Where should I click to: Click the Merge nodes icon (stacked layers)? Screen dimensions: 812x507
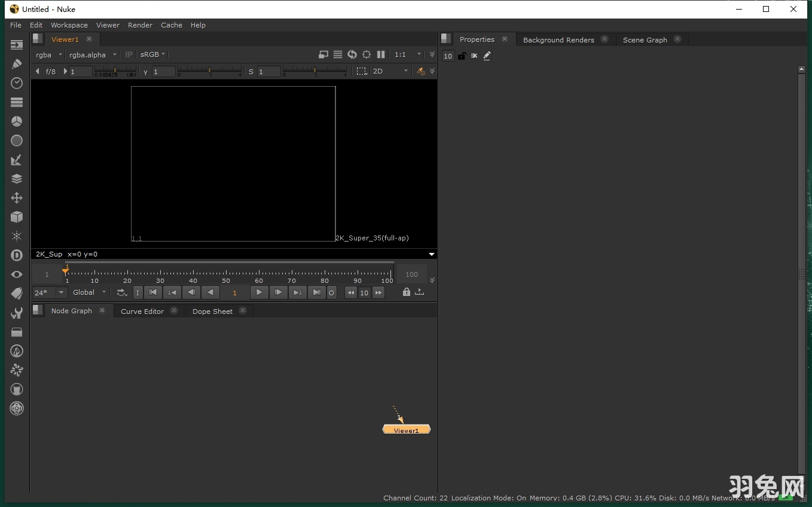pos(16,179)
